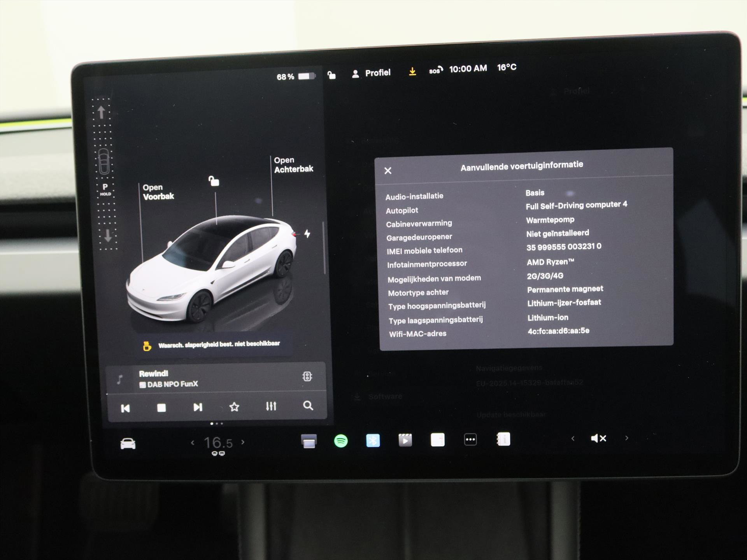Open the owner's manual app icon

tap(503, 439)
